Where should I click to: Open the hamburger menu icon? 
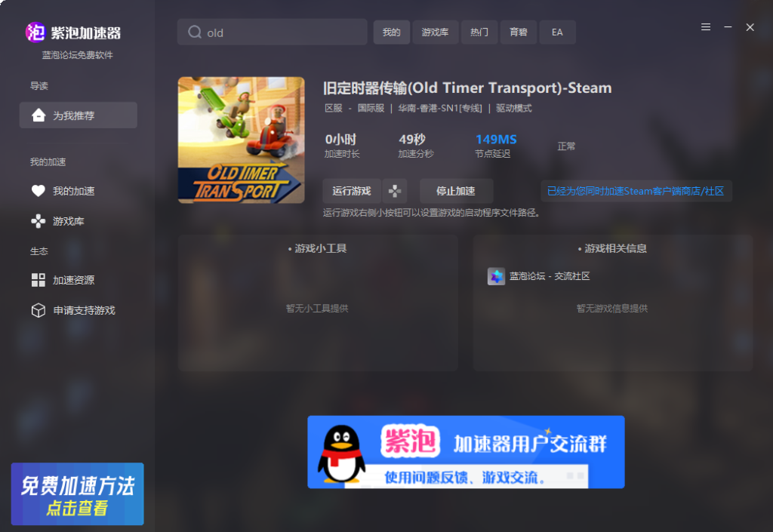706,27
